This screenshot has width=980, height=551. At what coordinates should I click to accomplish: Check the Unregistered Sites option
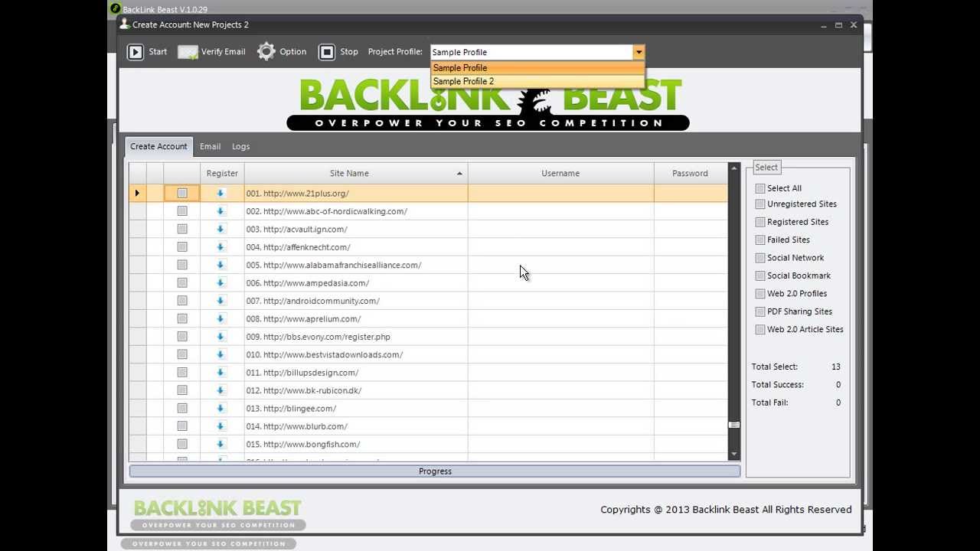(760, 204)
